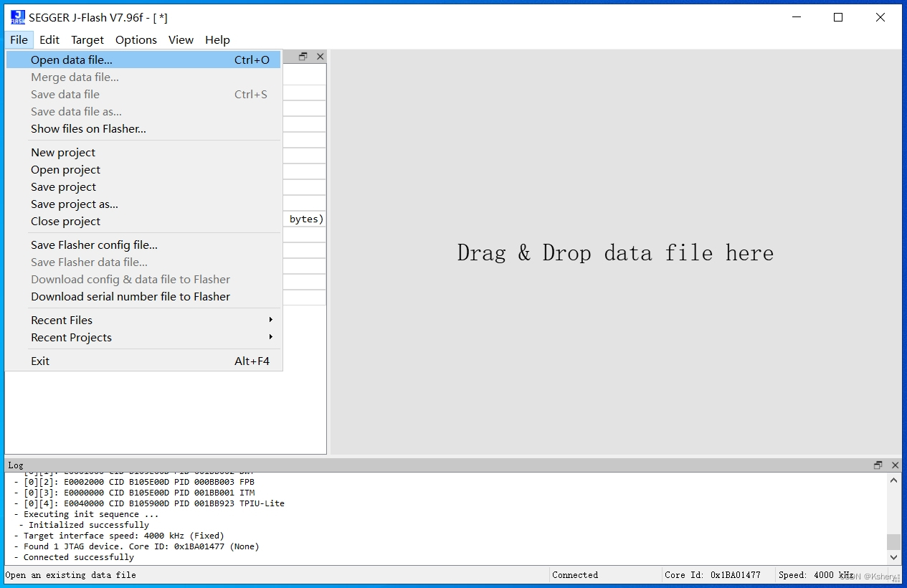Screen dimensions: 907x588
Task: Click the Log scrollbar up arrow
Action: pos(893,480)
